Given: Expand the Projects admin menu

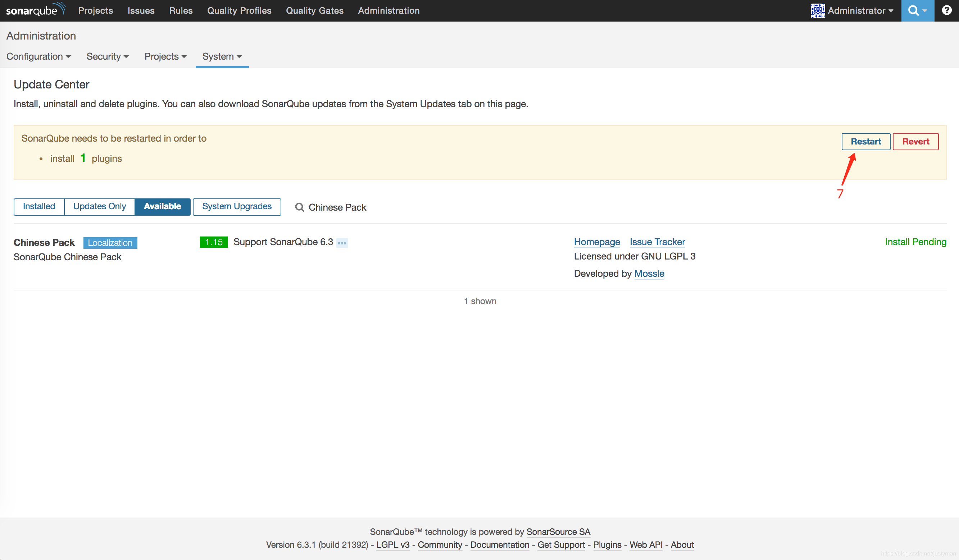Looking at the screenshot, I should [x=165, y=56].
